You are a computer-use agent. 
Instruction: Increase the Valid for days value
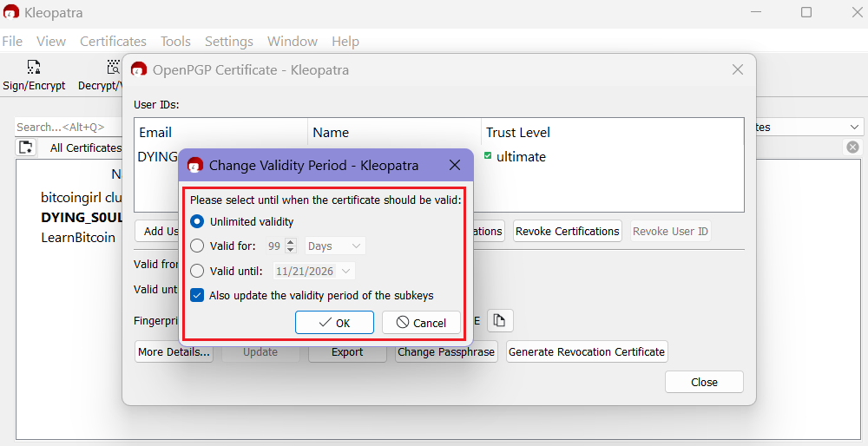point(291,242)
